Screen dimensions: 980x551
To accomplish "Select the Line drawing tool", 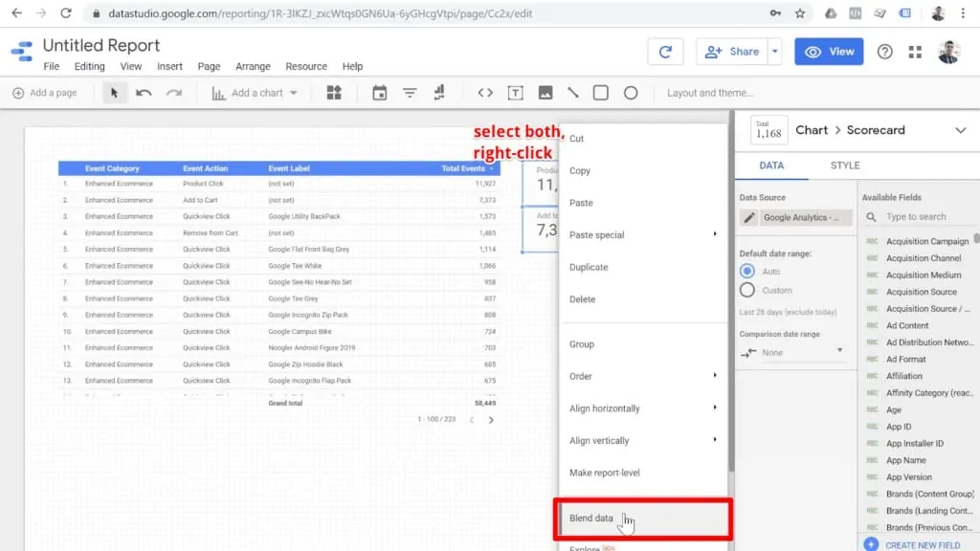I will click(574, 92).
